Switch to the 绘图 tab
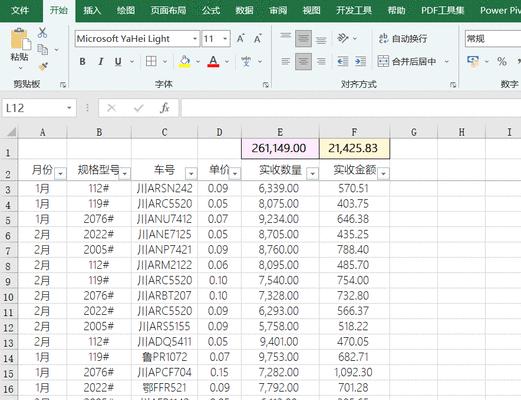521x400 pixels. click(126, 10)
